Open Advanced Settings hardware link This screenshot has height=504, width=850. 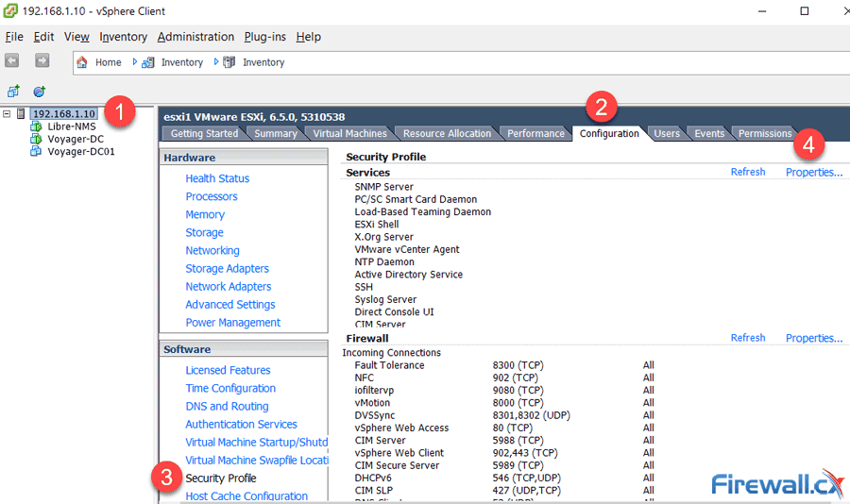[230, 305]
